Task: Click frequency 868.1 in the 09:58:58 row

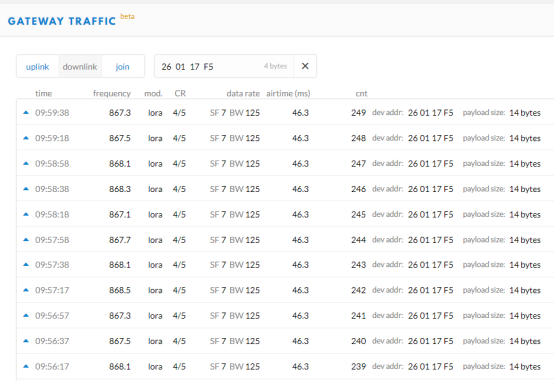Action: (x=120, y=163)
